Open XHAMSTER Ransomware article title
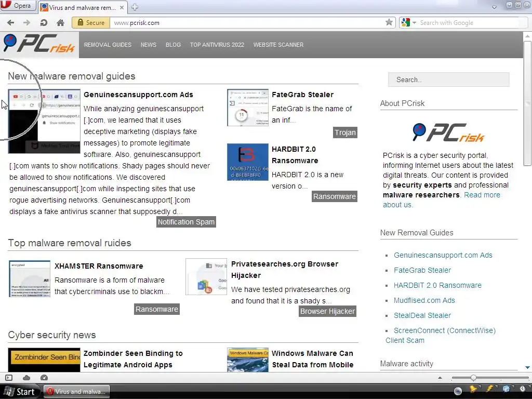Viewport: 532px width, 399px height. pos(99,266)
